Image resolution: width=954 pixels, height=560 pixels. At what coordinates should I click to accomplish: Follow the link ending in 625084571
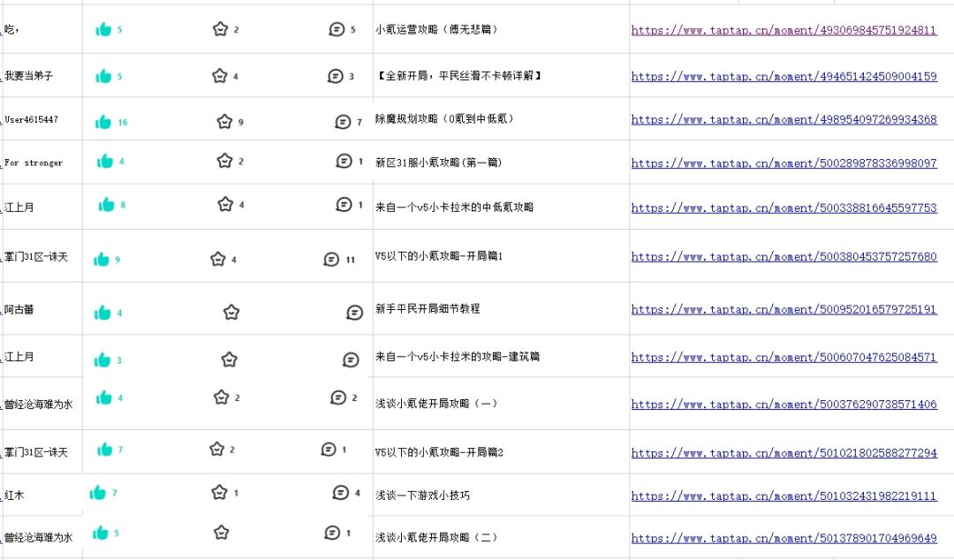click(784, 358)
